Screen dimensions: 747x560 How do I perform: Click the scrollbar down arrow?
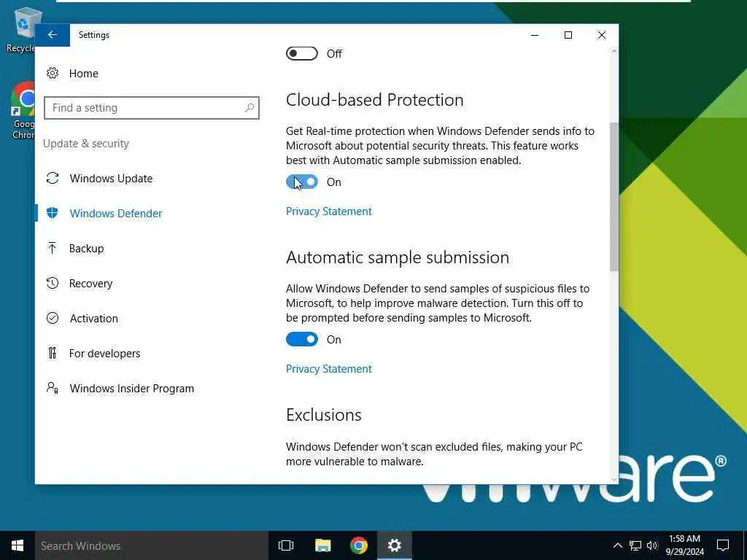point(614,479)
